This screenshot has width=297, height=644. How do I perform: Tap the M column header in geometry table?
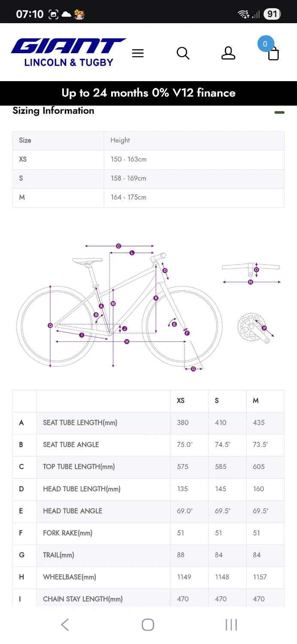[256, 401]
